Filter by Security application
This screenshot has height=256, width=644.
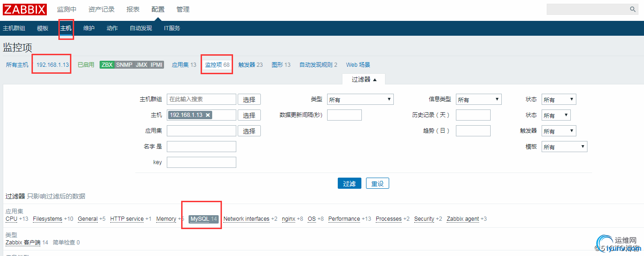(x=424, y=219)
